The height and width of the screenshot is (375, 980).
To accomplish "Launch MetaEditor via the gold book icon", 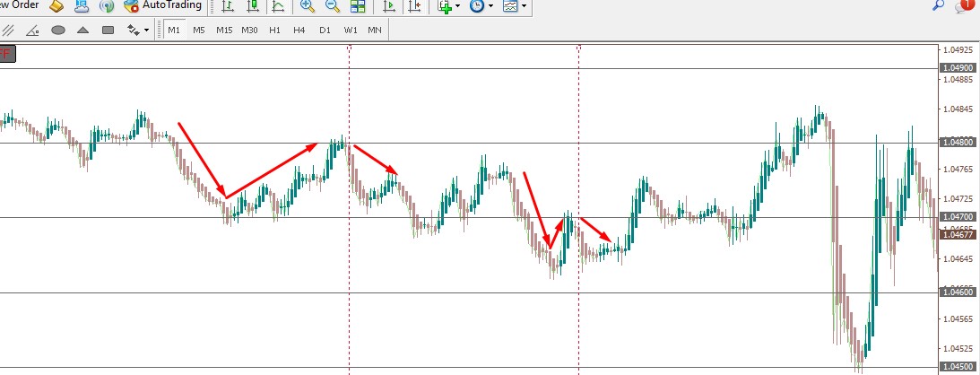I will (x=56, y=6).
